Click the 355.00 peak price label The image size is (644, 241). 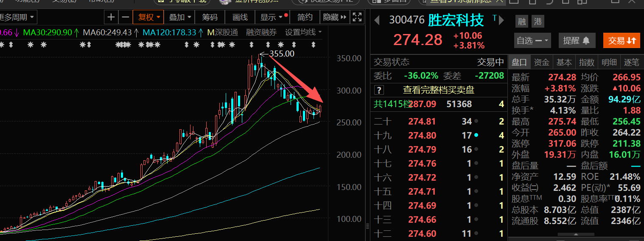(281, 54)
